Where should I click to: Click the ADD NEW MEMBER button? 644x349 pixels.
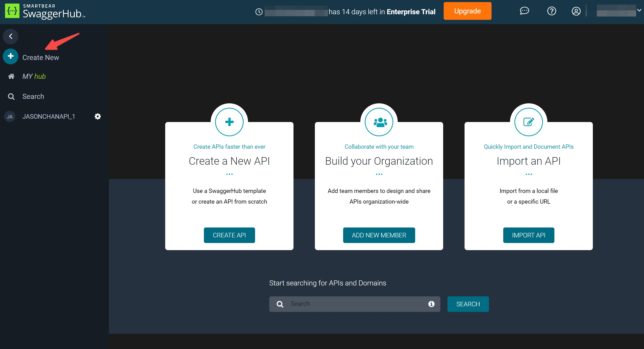379,235
